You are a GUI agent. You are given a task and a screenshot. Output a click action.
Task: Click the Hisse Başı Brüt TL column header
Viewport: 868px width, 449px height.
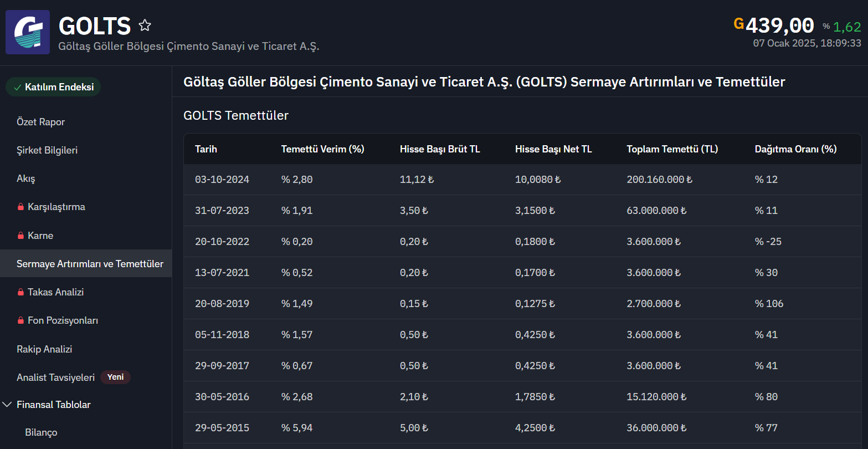coord(440,149)
